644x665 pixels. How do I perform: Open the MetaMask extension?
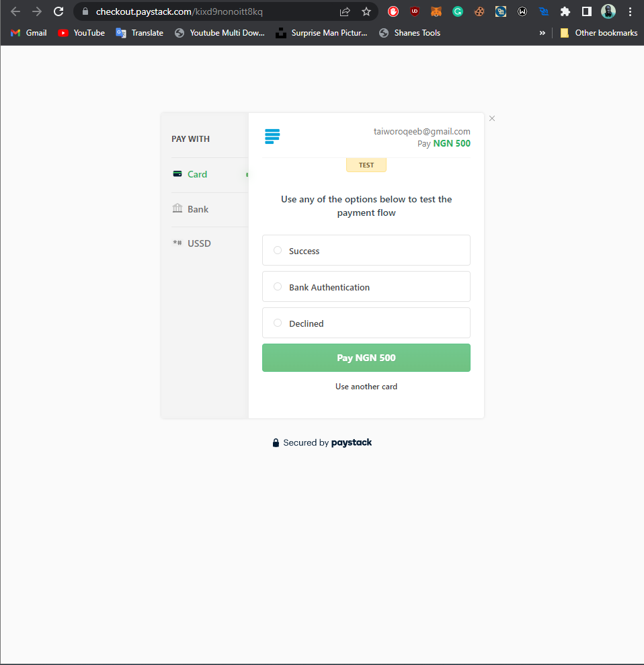click(436, 11)
